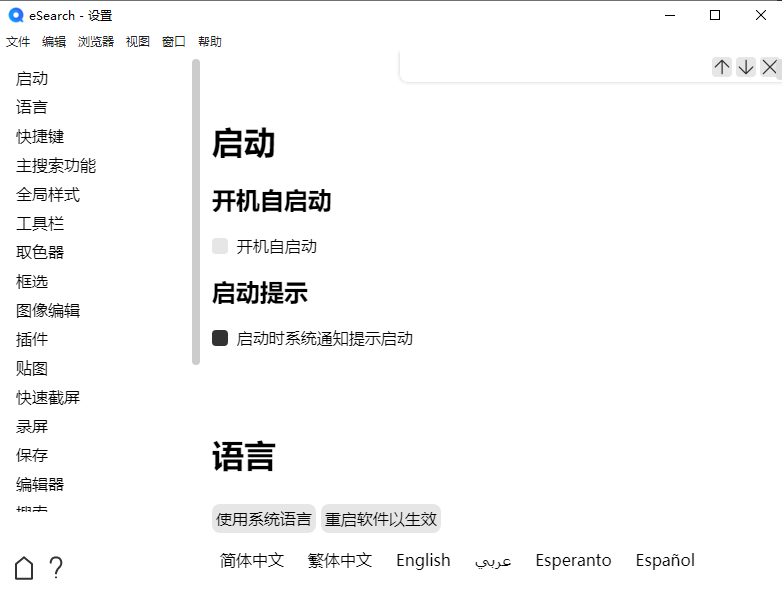Go to 取色器 section in sidebar
Image resolution: width=782 pixels, height=589 pixels.
click(x=40, y=252)
